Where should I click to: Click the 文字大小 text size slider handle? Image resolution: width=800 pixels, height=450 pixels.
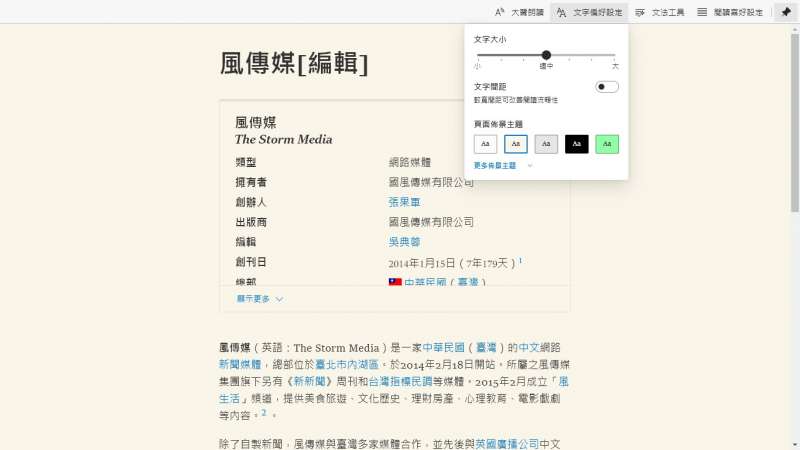(546, 55)
